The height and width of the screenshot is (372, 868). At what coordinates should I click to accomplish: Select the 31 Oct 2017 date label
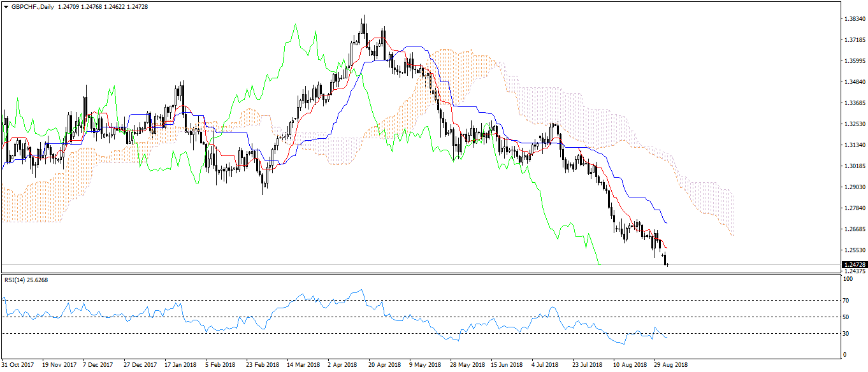(18, 365)
